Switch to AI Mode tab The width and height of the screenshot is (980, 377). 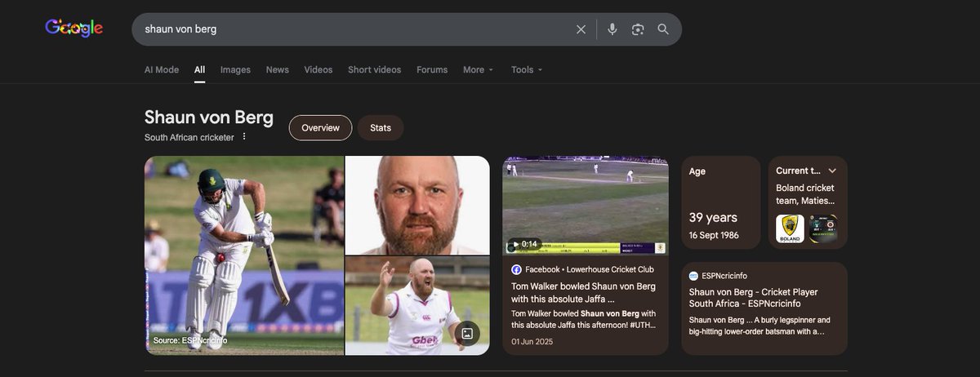coord(162,69)
